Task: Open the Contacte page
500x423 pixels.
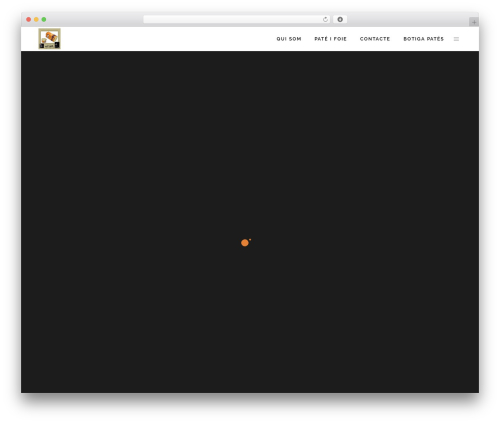Action: click(x=375, y=39)
